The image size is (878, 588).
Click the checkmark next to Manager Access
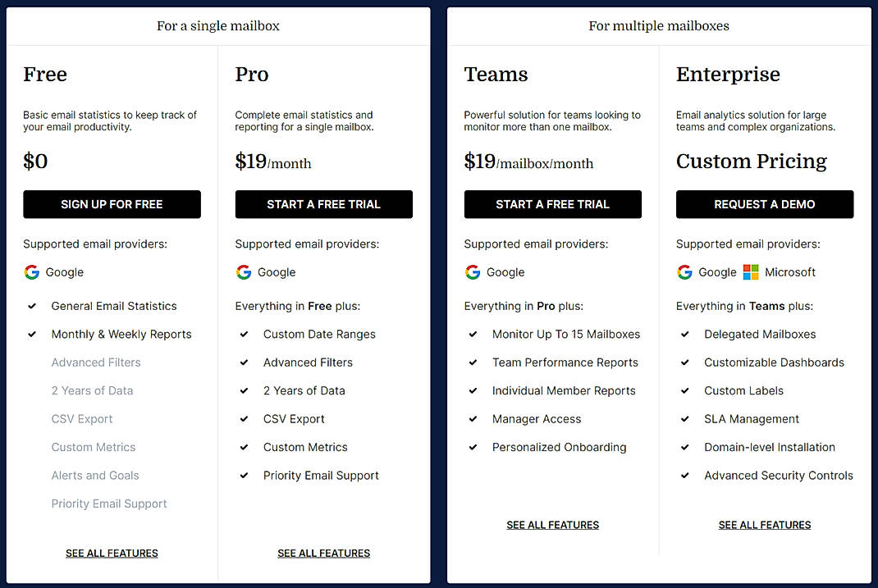(473, 418)
